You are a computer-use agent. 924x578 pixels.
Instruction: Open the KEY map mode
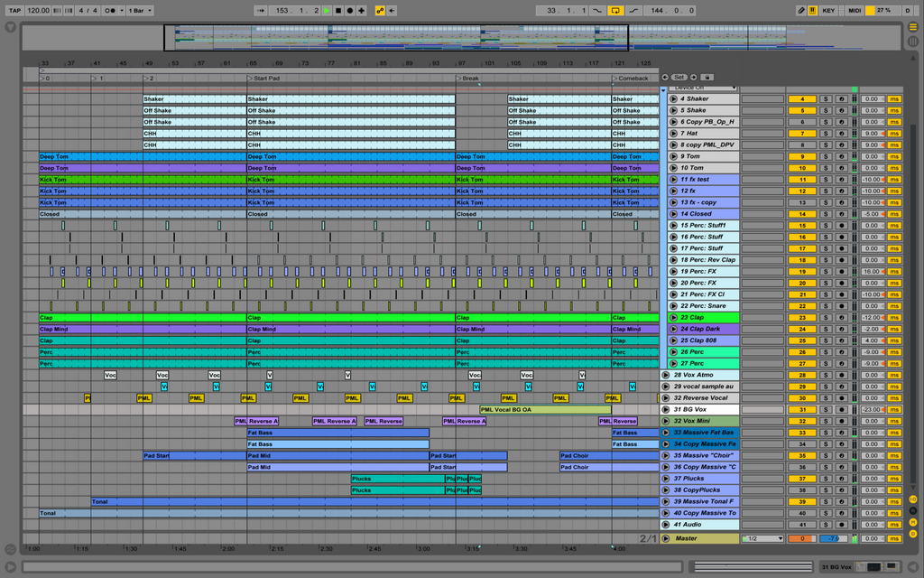click(x=828, y=10)
